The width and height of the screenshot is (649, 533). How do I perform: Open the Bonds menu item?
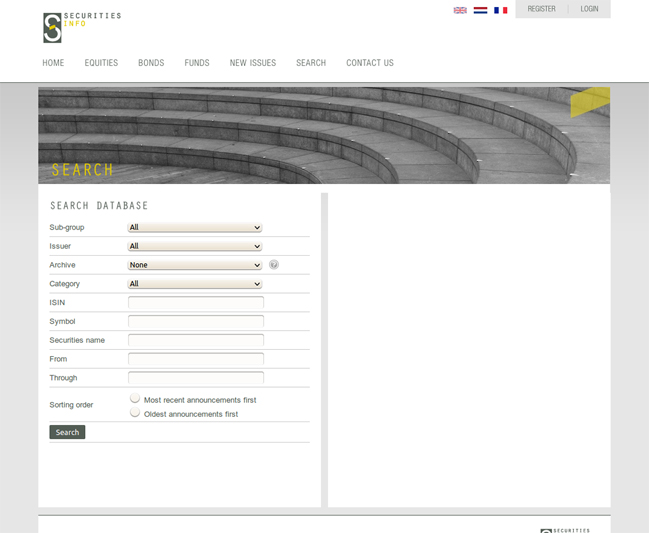point(151,63)
